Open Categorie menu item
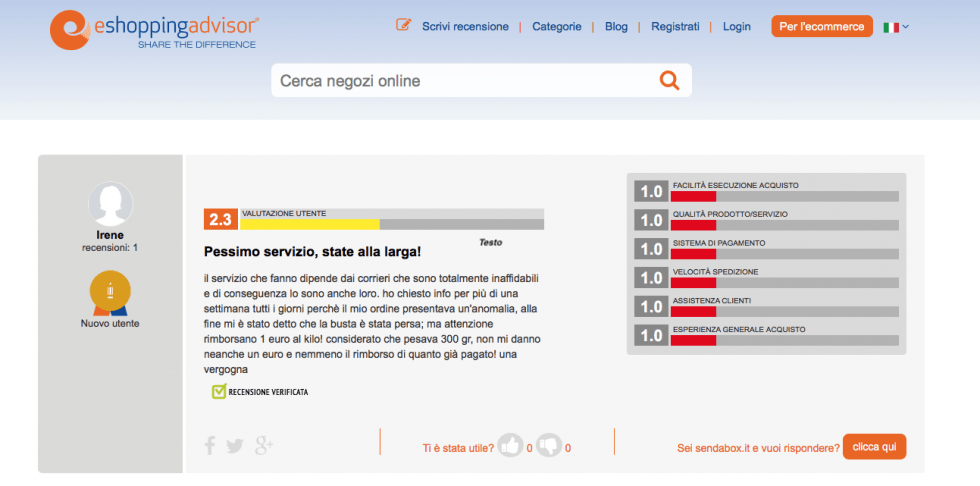This screenshot has width=980, height=486. tap(556, 27)
